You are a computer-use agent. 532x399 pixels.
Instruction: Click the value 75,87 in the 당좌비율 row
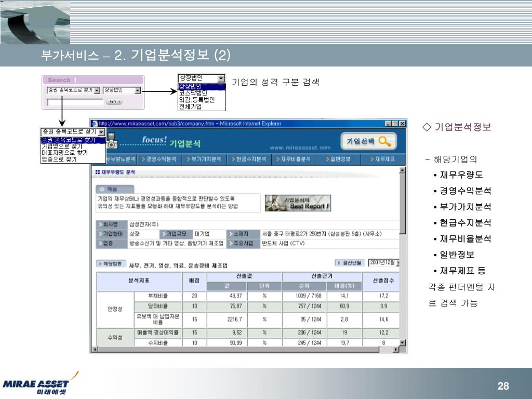236,306
